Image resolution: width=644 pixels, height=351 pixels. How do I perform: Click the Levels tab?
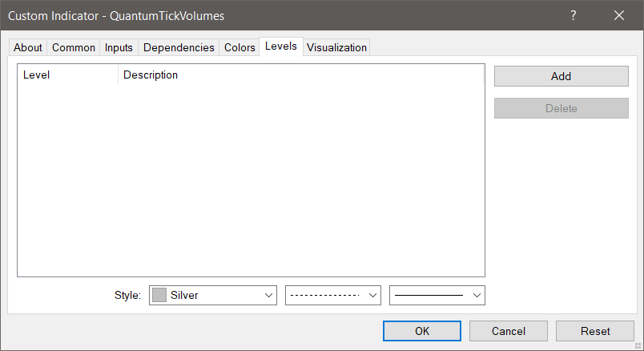point(281,46)
